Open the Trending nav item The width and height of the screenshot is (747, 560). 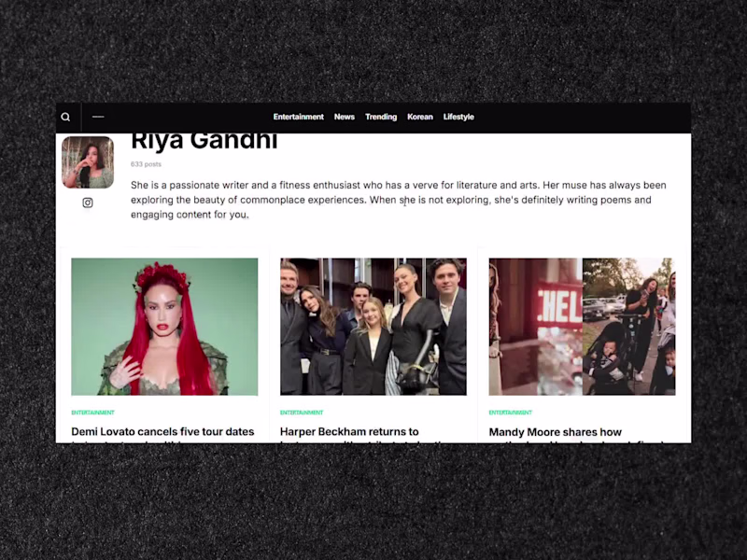click(381, 117)
